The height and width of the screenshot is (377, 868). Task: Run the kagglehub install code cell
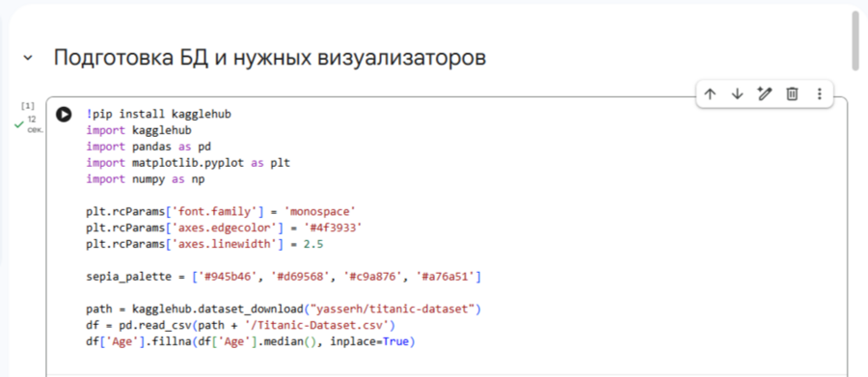click(64, 115)
